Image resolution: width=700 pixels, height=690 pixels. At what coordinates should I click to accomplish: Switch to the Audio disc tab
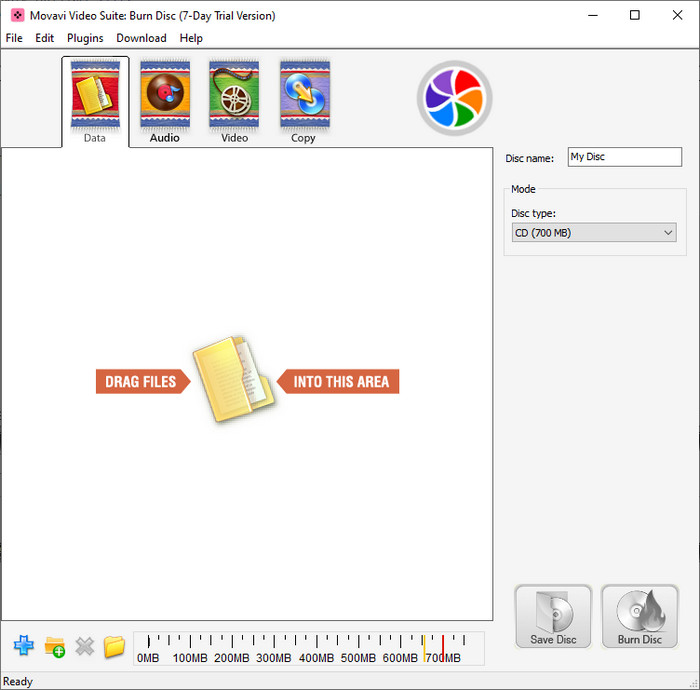[165, 102]
